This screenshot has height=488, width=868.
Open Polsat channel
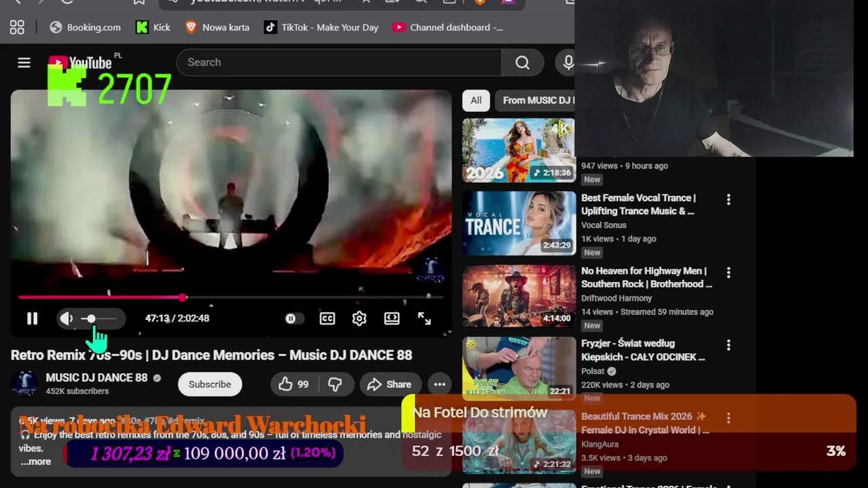click(x=593, y=371)
